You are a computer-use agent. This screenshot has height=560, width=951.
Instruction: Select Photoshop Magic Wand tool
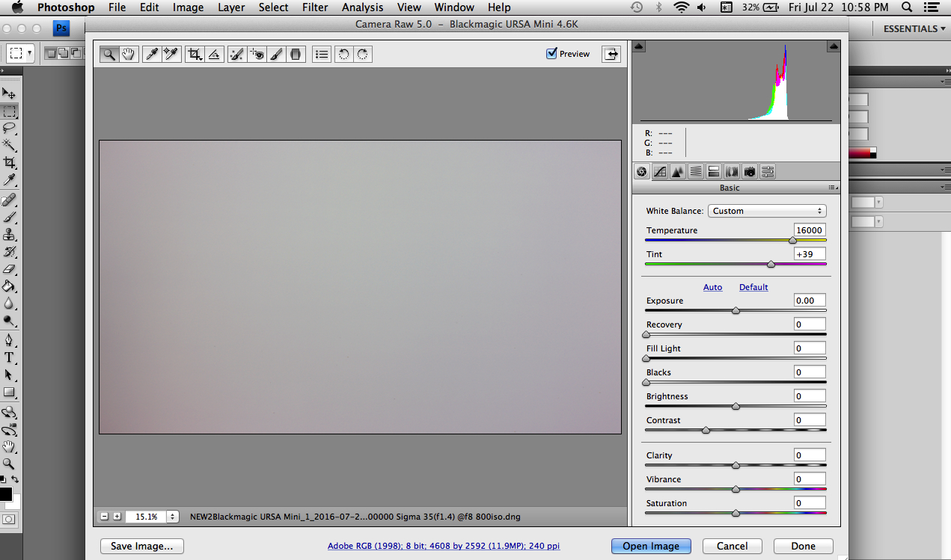pos(9,145)
